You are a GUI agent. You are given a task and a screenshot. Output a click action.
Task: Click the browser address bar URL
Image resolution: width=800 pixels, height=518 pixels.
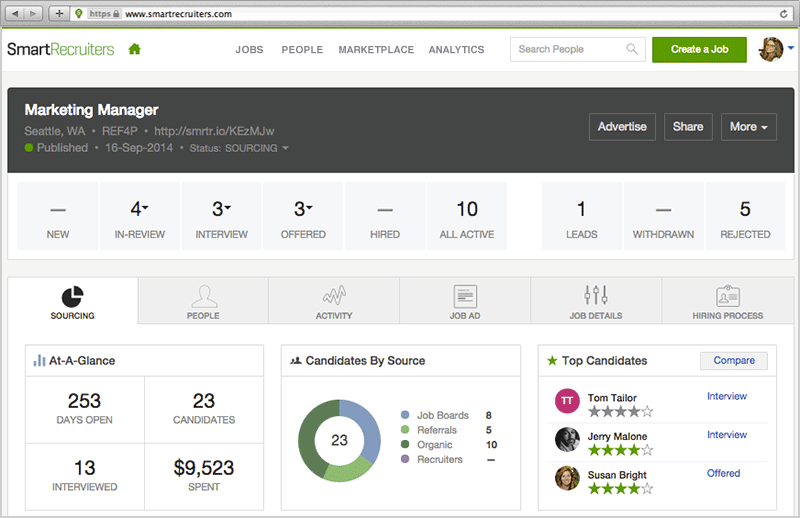179,14
